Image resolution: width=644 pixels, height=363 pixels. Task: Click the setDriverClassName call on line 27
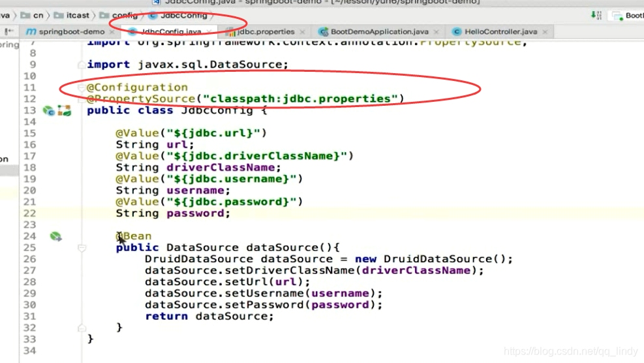pos(290,271)
